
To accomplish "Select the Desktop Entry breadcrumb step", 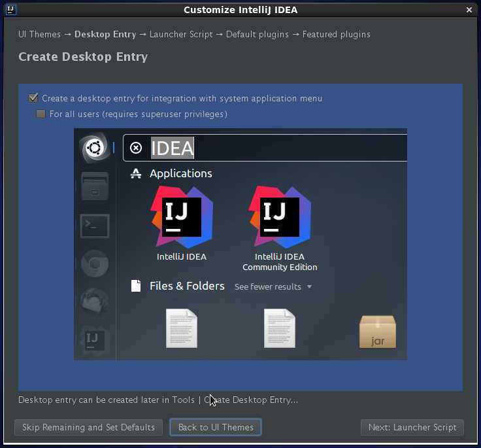I will [x=105, y=34].
